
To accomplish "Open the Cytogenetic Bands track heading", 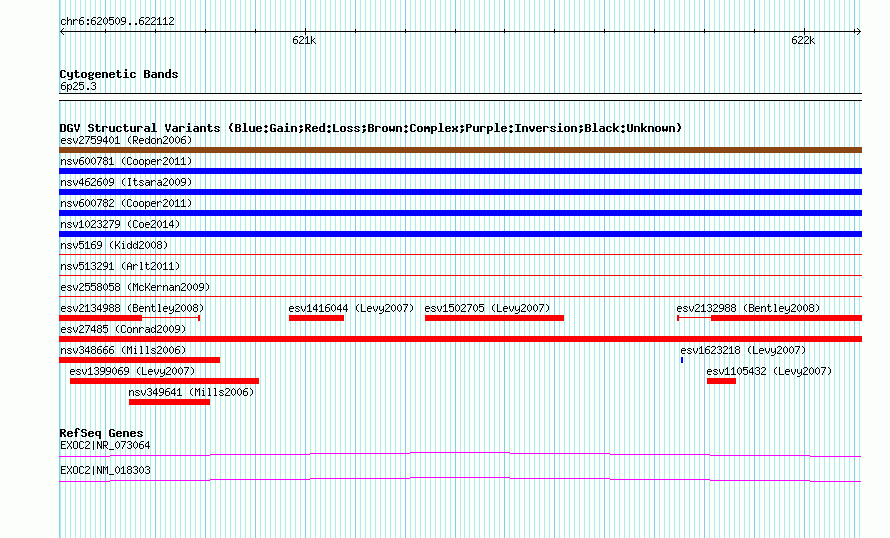I will click(119, 74).
